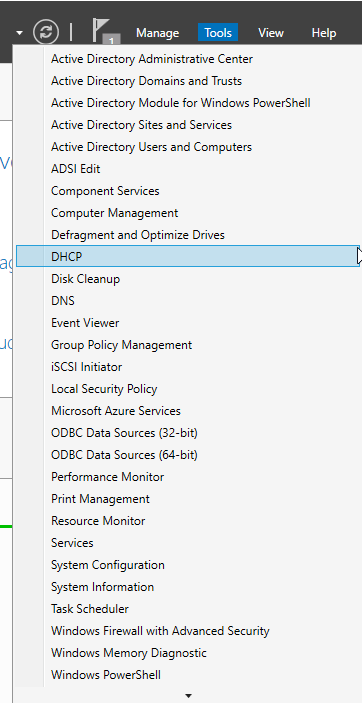Image resolution: width=362 pixels, height=703 pixels.
Task: Launch Windows PowerShell from Tools menu
Action: pos(188,675)
